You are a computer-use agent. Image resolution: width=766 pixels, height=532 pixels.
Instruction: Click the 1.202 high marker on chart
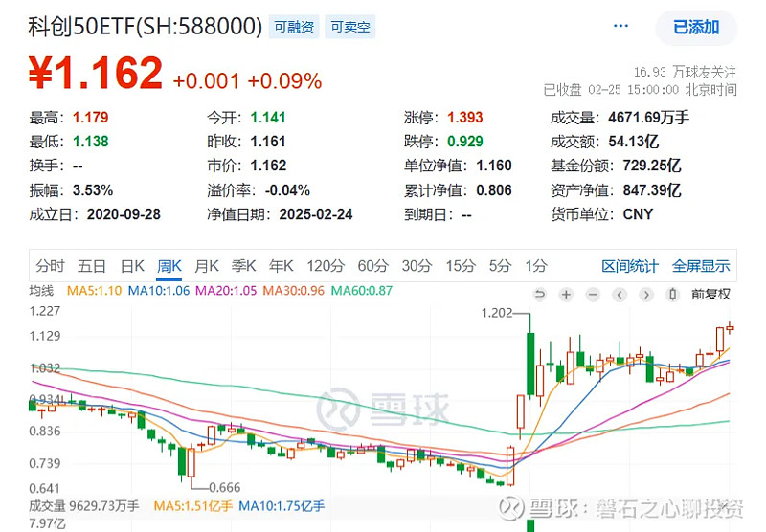[497, 313]
